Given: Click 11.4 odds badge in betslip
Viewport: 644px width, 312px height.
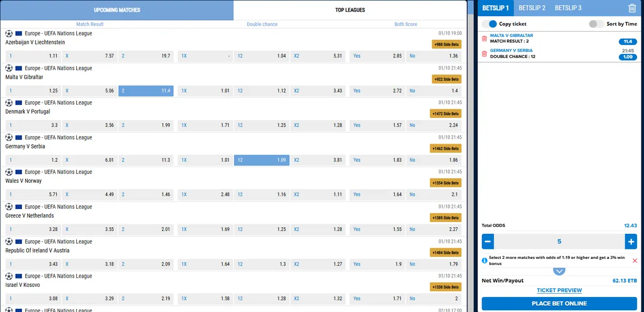Looking at the screenshot, I should pyautogui.click(x=628, y=41).
